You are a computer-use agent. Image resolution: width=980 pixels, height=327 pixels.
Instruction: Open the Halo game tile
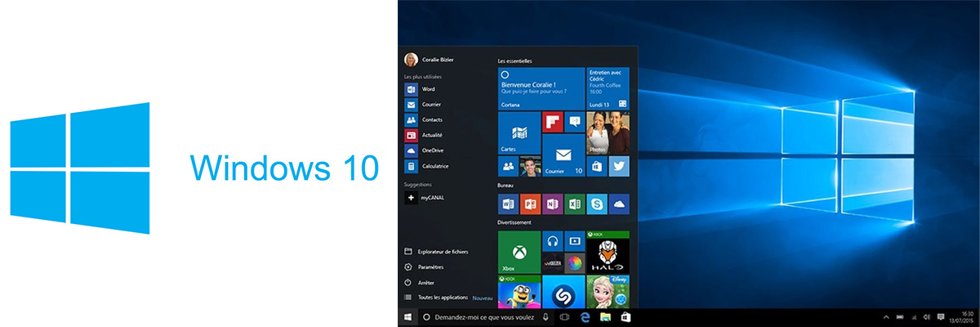coord(608,252)
